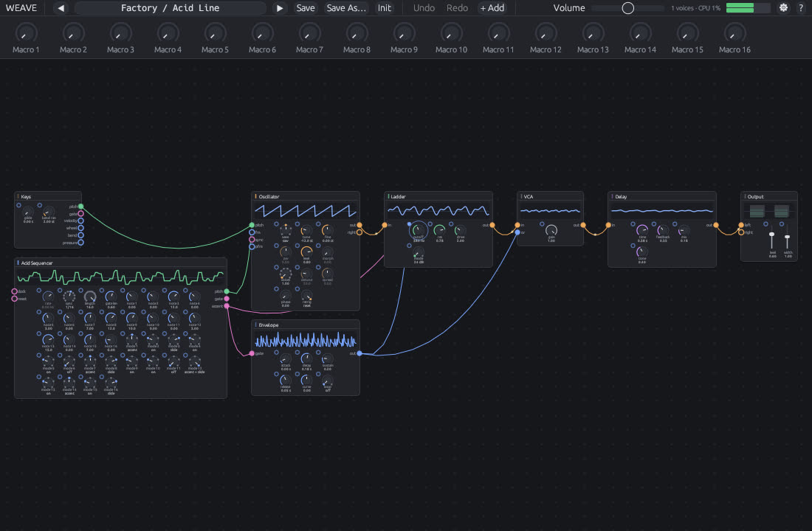Click the Ladder filter cutoff knob

click(x=419, y=229)
